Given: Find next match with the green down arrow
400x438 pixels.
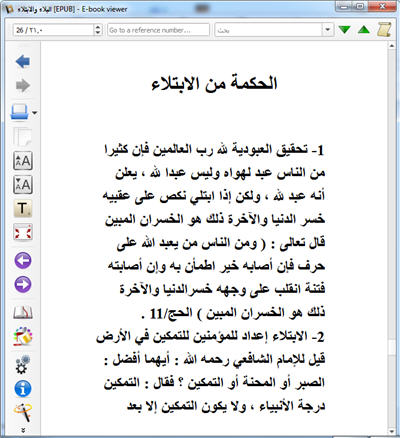Looking at the screenshot, I should tap(344, 30).
